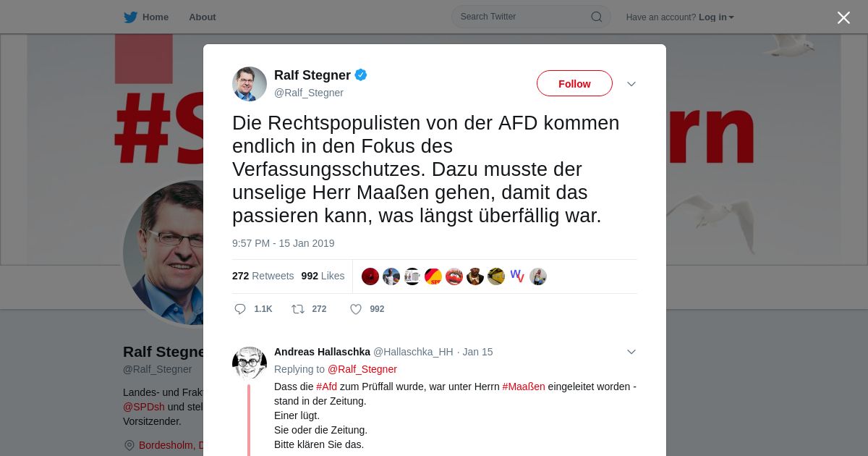
Task: Click the Twitter bird logo icon
Action: pyautogui.click(x=130, y=17)
